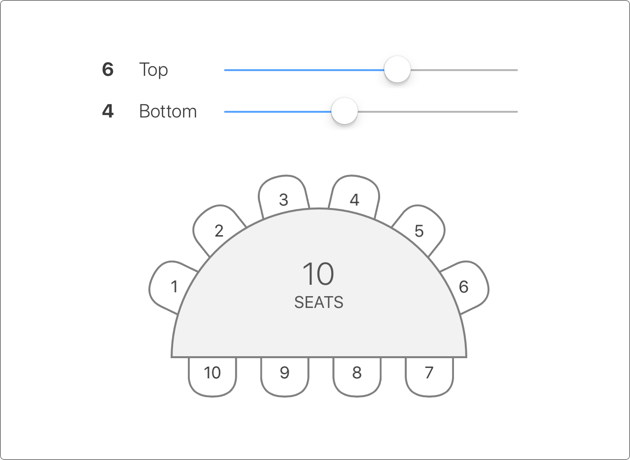This screenshot has width=630, height=460.
Task: Select seat 6 chair
Action: coord(464,286)
